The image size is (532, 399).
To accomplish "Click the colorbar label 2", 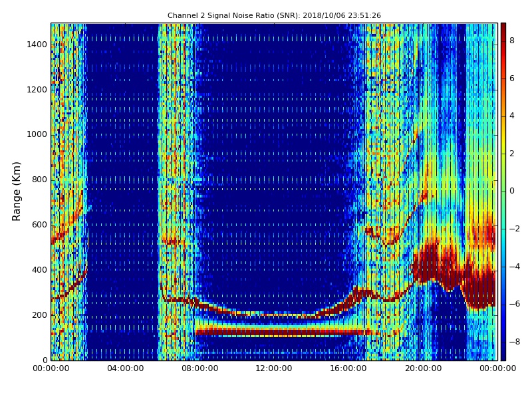I will pyautogui.click(x=512, y=154).
